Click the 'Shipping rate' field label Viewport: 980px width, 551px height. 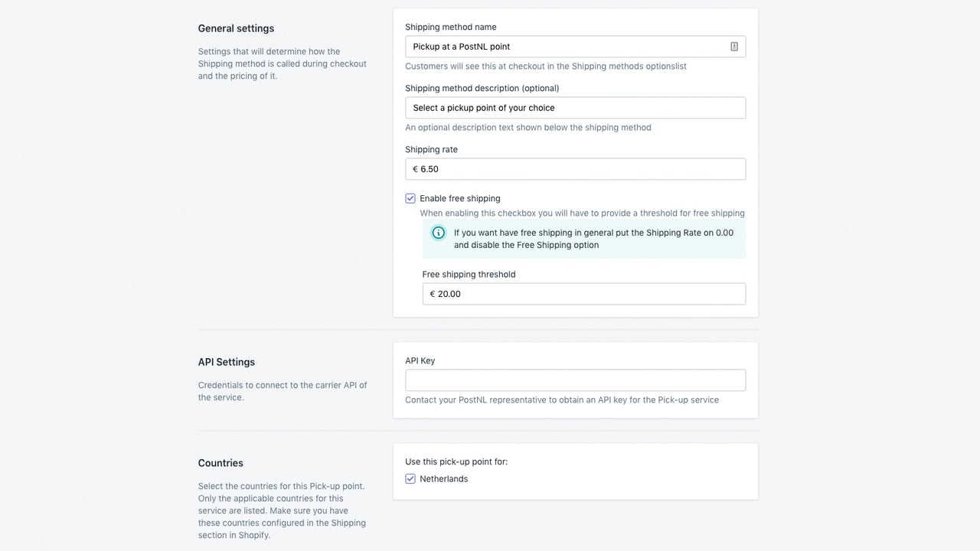[x=431, y=149]
